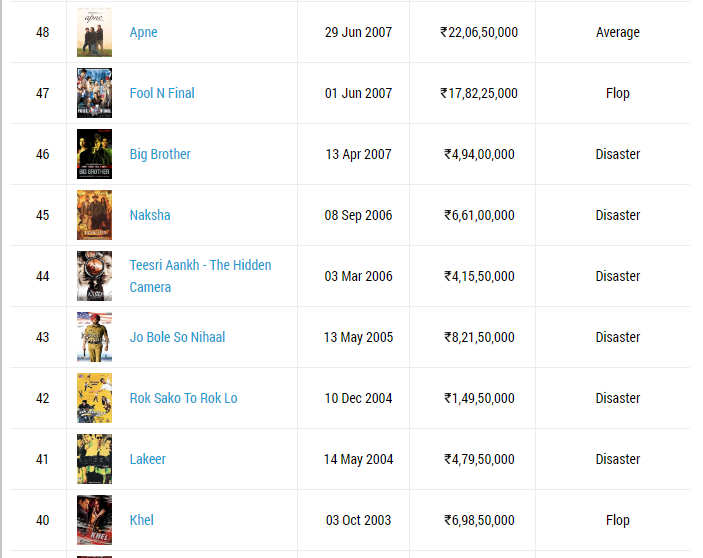Image resolution: width=703 pixels, height=558 pixels.
Task: Open the Rok Sako To Rok Lo link
Action: (x=183, y=398)
